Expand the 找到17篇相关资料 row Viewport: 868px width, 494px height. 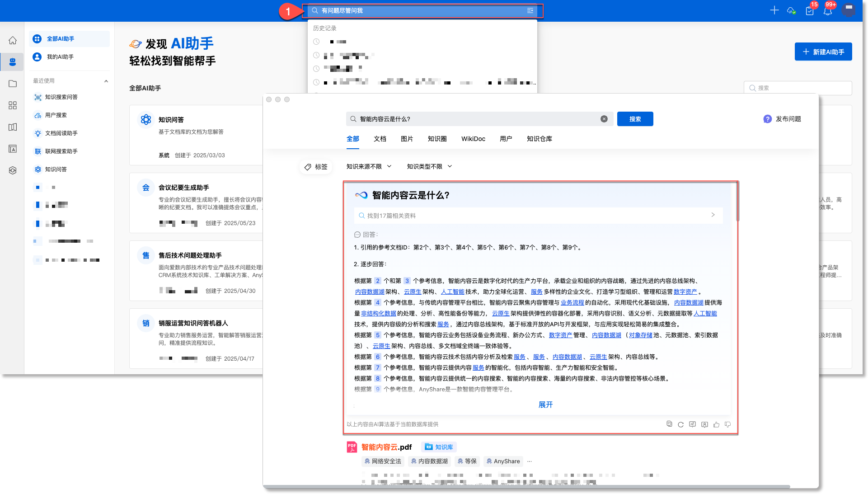click(x=538, y=215)
